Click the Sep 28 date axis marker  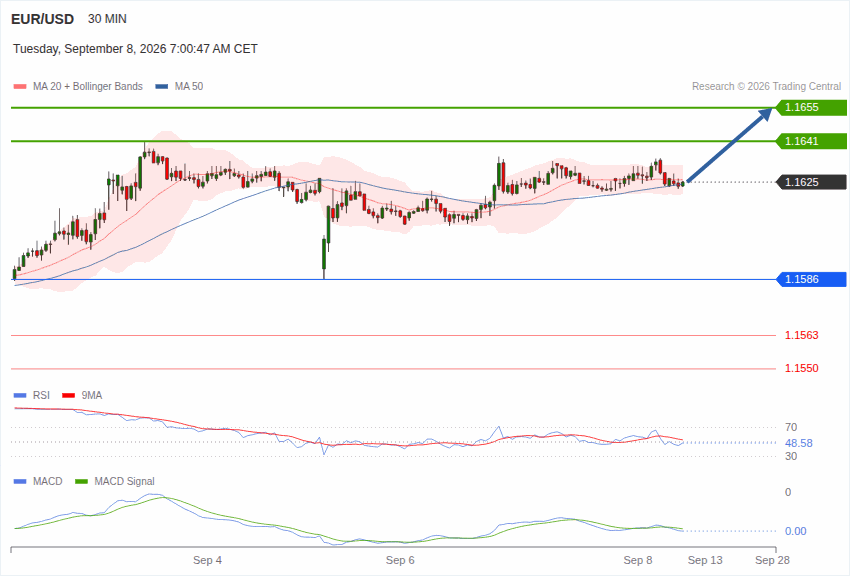(772, 560)
